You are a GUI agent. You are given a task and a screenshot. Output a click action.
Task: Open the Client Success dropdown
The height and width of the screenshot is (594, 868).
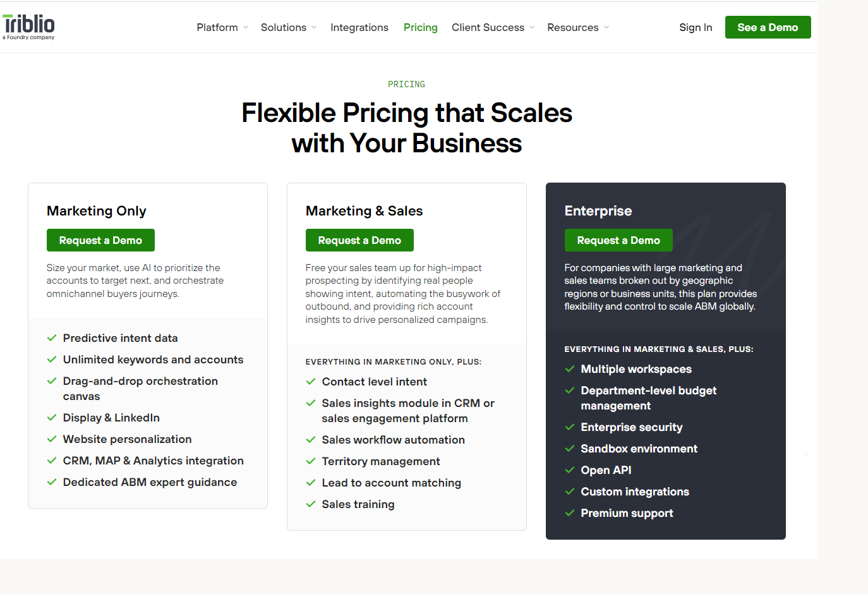493,27
